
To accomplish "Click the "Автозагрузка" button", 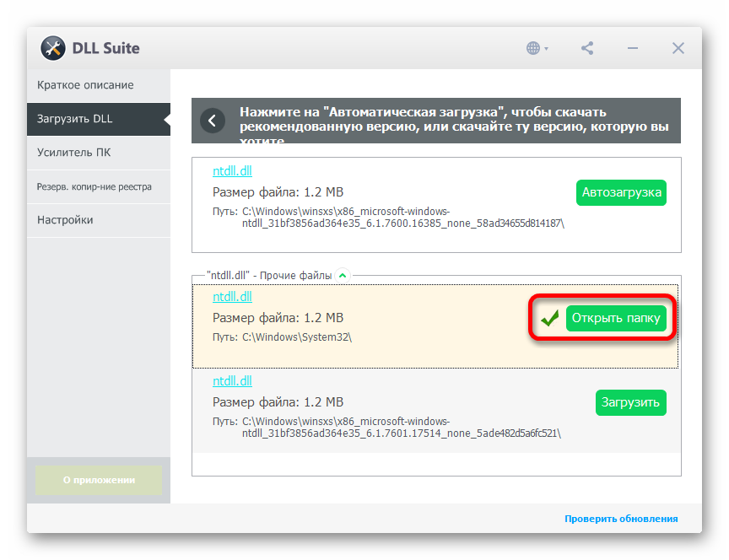I will (621, 192).
